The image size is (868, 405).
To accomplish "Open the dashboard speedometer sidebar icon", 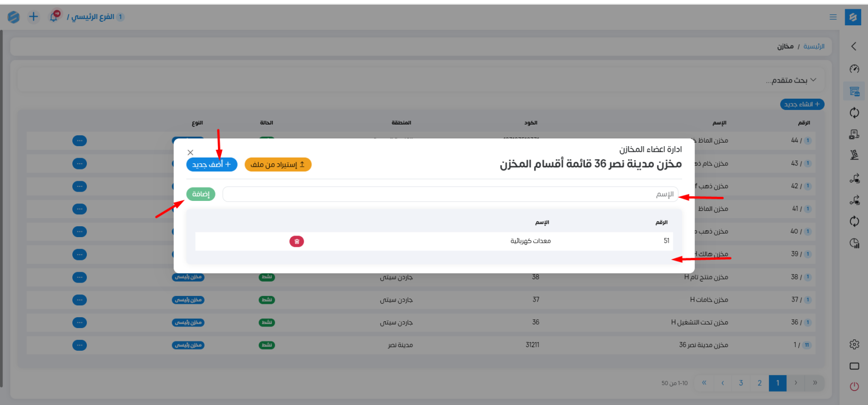I will [854, 69].
